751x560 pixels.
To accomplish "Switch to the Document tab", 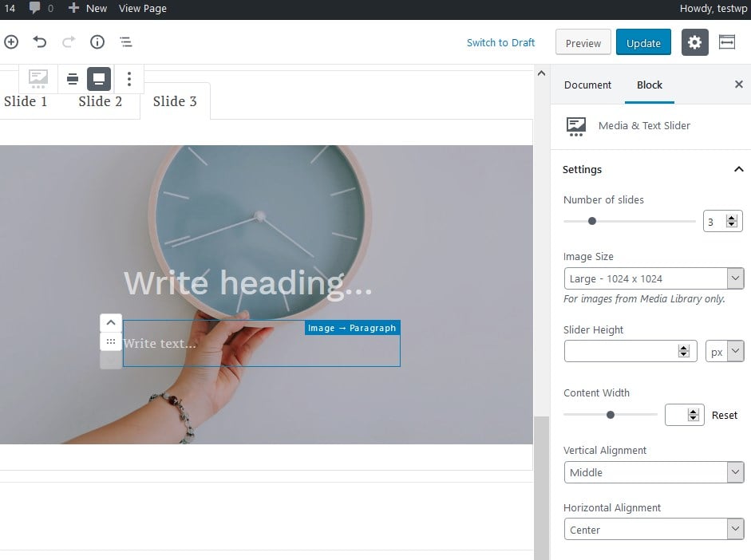I will click(587, 85).
